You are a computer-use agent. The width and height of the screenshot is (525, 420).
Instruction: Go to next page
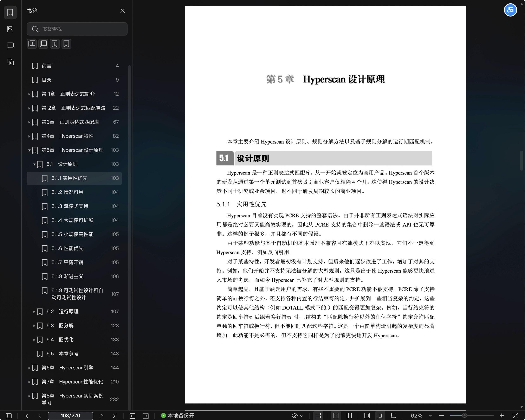tap(102, 416)
